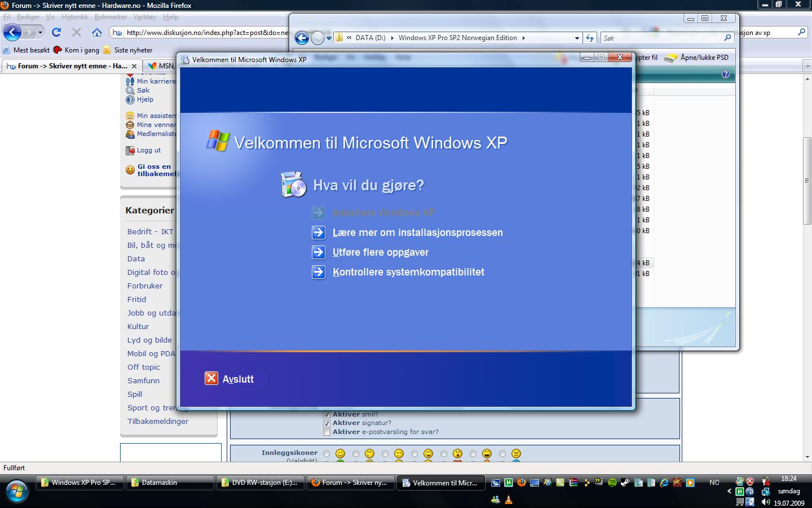Select the angry face post icon radio
The height and width of the screenshot is (508, 812).
click(x=502, y=454)
